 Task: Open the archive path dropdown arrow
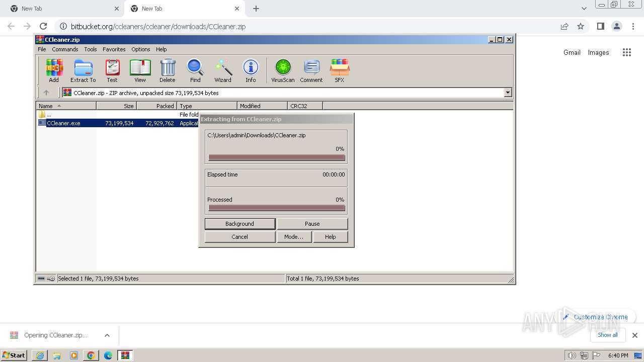point(508,93)
